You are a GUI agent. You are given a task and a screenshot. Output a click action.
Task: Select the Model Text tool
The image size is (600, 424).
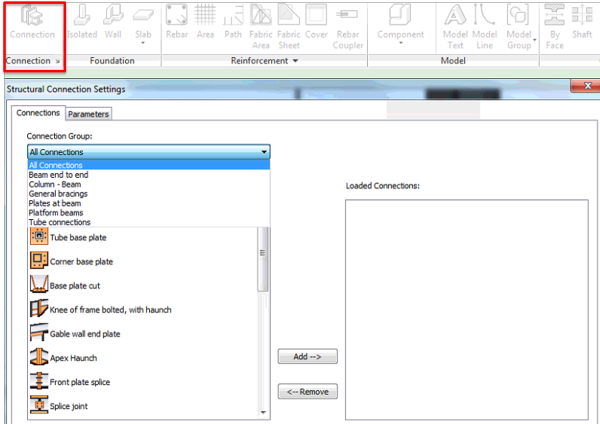[x=453, y=21]
